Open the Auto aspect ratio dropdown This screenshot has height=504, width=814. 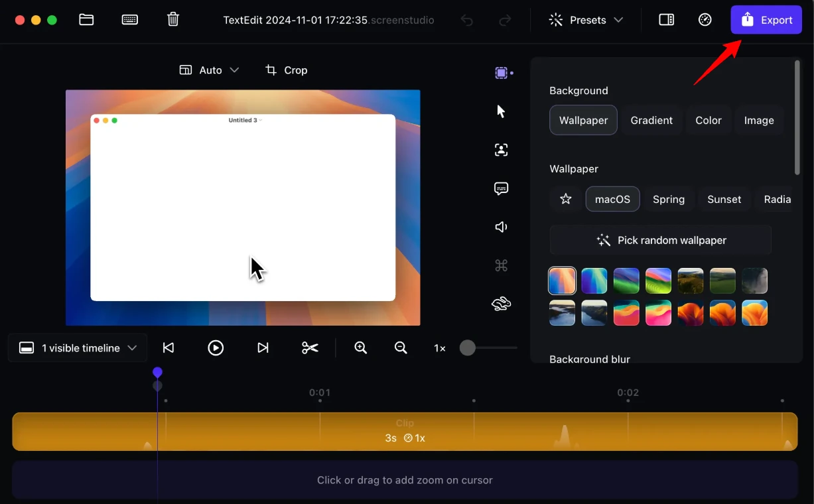point(209,70)
